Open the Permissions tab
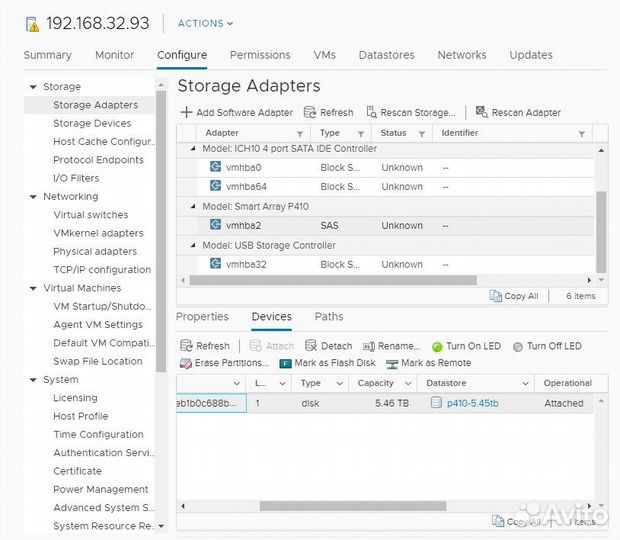Image resolution: width=620 pixels, height=540 pixels. [260, 55]
